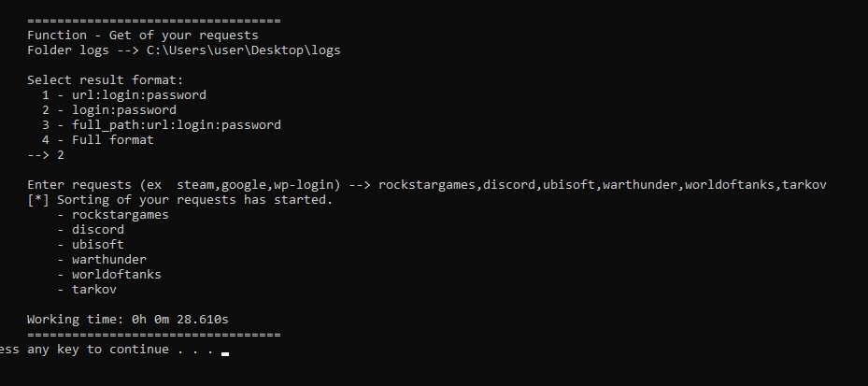Click the 'Select result format:' heading
Screen dimensions: 868x386
coord(106,80)
